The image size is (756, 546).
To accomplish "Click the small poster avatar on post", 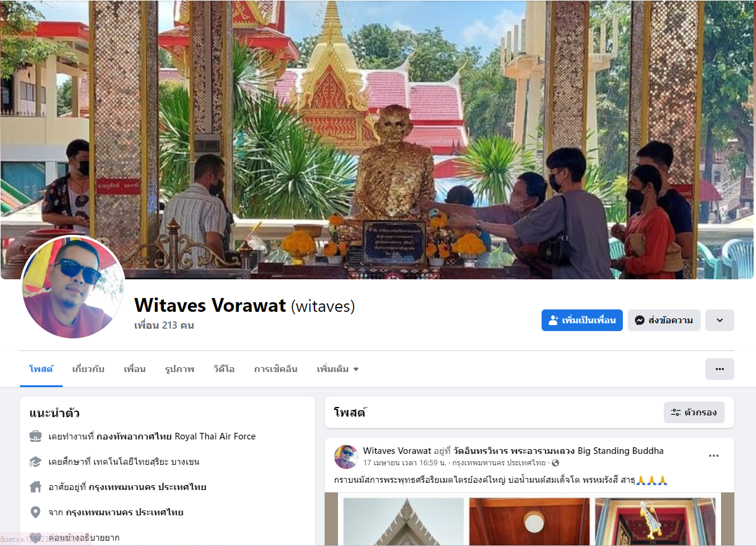I will [x=346, y=457].
